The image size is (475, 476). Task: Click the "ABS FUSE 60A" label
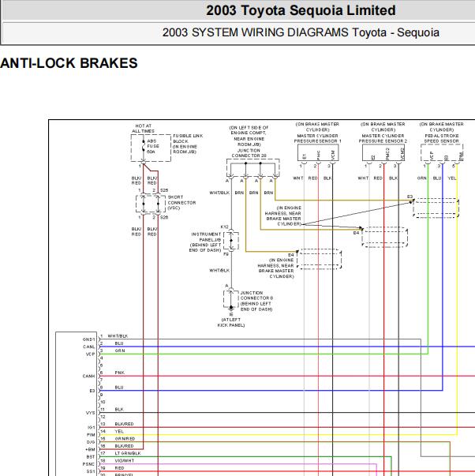point(153,146)
